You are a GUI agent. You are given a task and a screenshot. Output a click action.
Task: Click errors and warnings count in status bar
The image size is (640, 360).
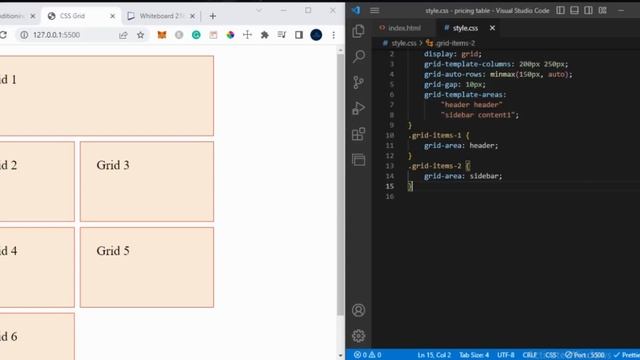point(367,355)
